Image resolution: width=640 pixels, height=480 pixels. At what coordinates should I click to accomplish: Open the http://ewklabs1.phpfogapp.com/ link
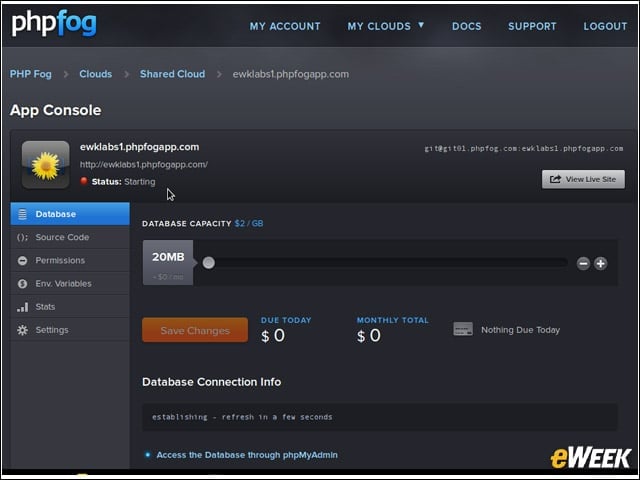coord(144,164)
